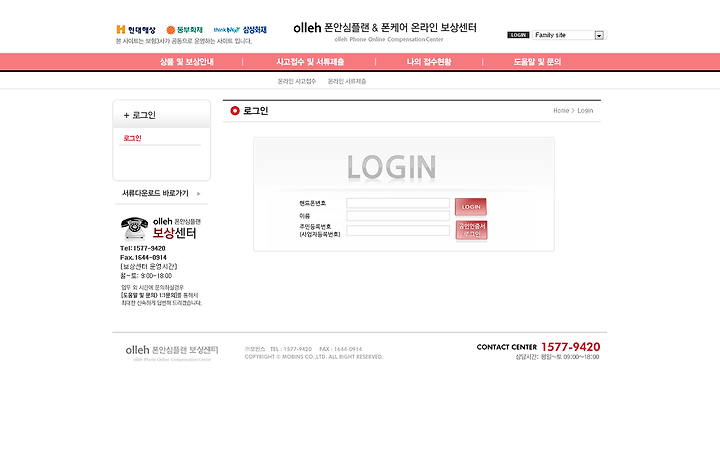Click the Samsung Fire insurance logo
The width and height of the screenshot is (720, 451).
tap(240, 30)
